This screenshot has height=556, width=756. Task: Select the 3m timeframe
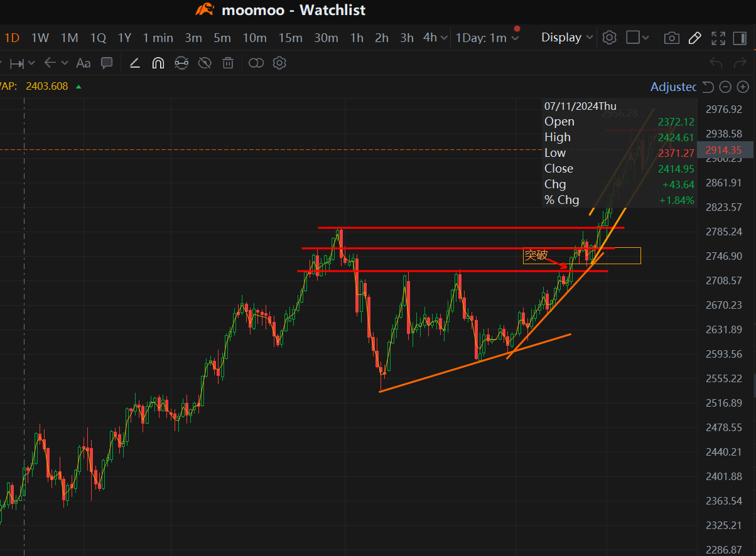tap(193, 38)
